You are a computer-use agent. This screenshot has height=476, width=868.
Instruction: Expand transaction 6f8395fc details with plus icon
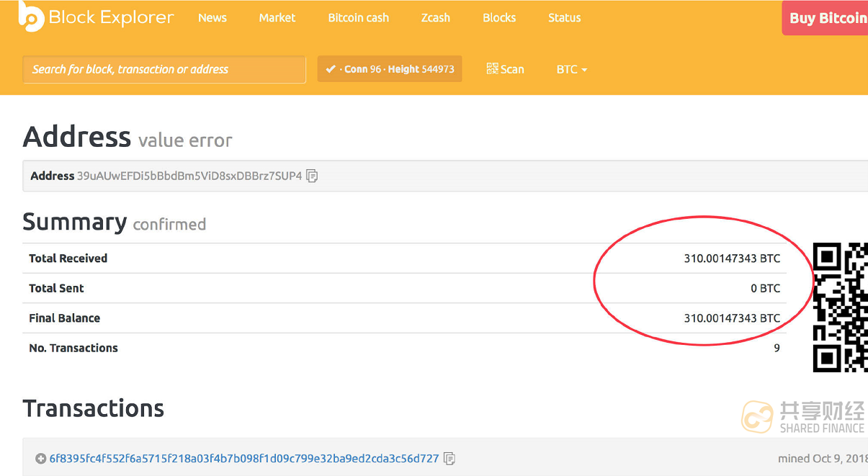[41, 459]
